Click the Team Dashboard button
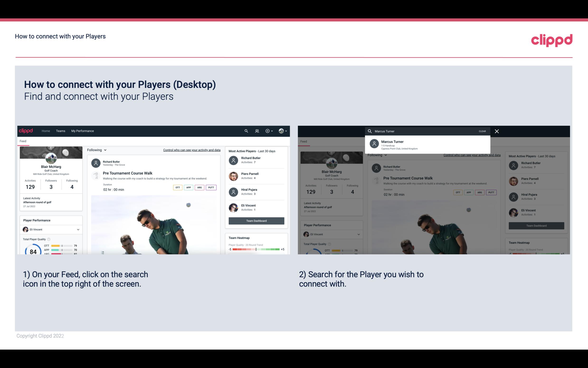 tap(256, 220)
